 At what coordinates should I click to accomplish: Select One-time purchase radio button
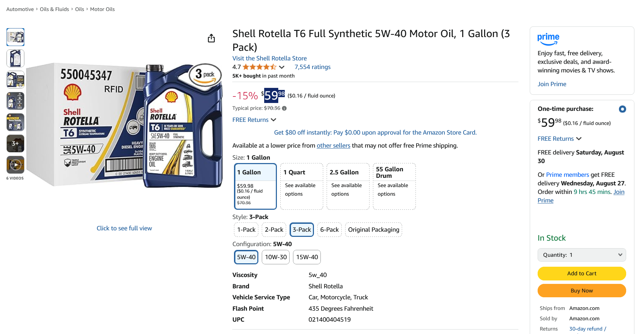[x=622, y=109]
